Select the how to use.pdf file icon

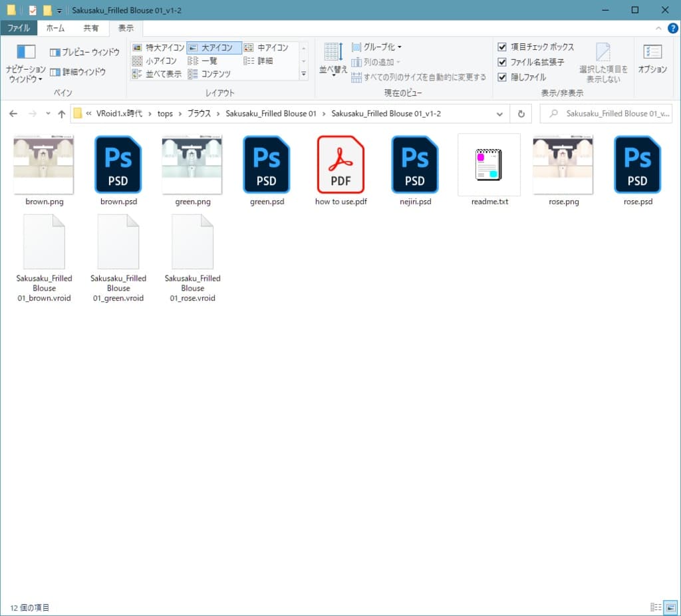[x=340, y=165]
